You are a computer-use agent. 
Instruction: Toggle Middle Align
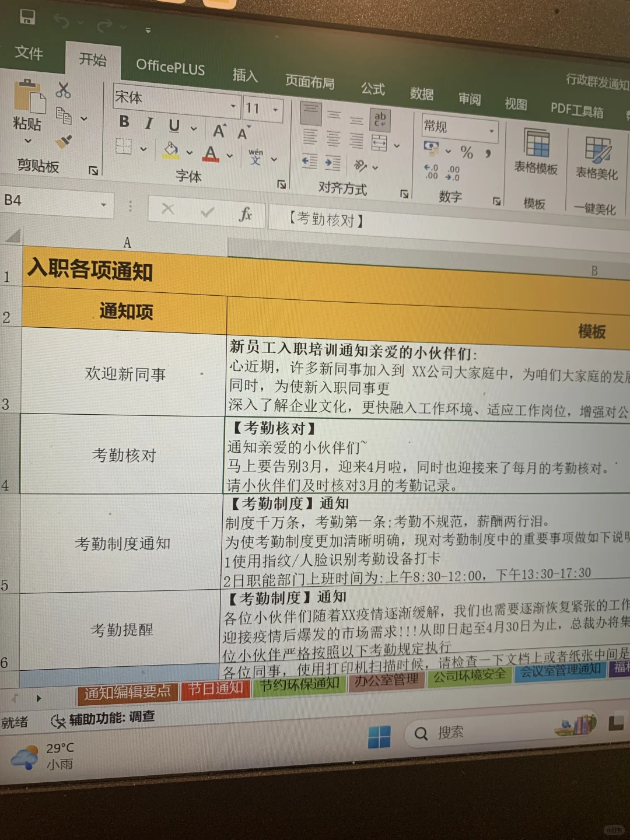[x=334, y=116]
